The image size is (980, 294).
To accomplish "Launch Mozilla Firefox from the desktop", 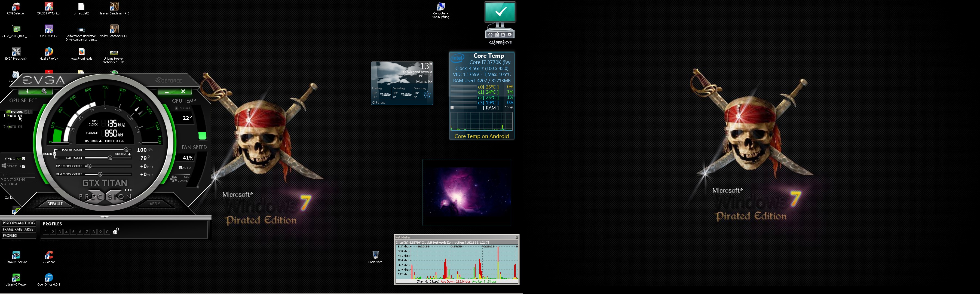I will point(49,54).
